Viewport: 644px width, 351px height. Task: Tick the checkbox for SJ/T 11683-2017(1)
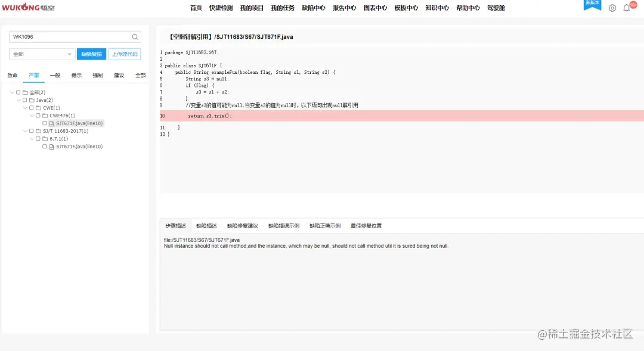[x=31, y=131]
